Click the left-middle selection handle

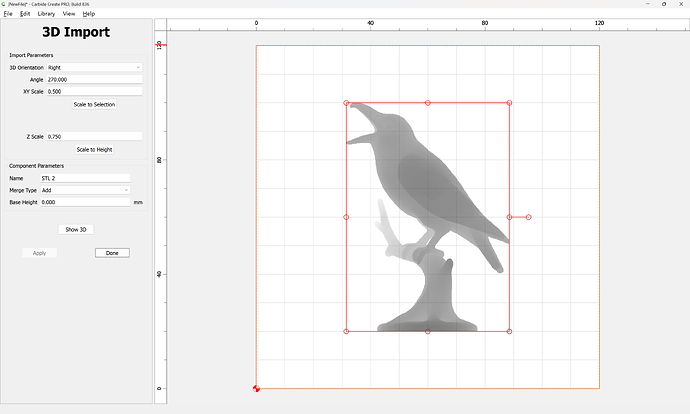point(347,217)
